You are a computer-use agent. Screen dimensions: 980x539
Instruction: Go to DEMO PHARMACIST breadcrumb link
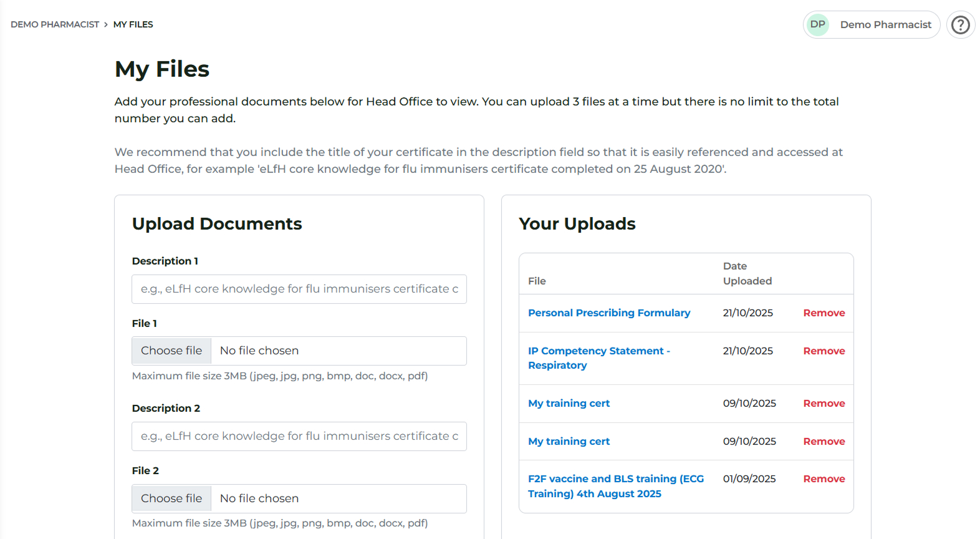pyautogui.click(x=55, y=24)
